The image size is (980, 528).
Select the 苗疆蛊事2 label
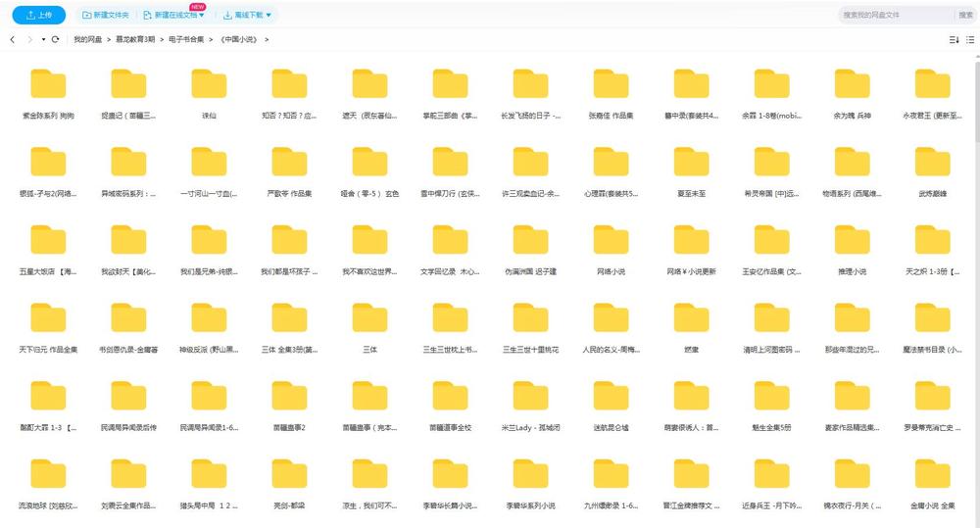click(289, 428)
